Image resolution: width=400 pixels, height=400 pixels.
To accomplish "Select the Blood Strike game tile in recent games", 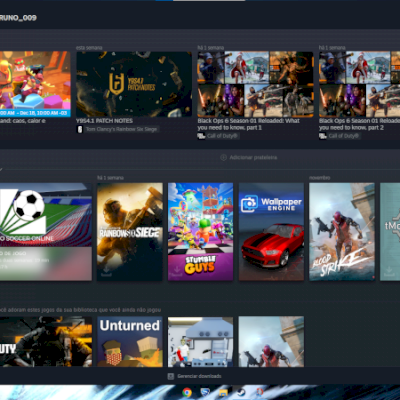I will coord(342,232).
